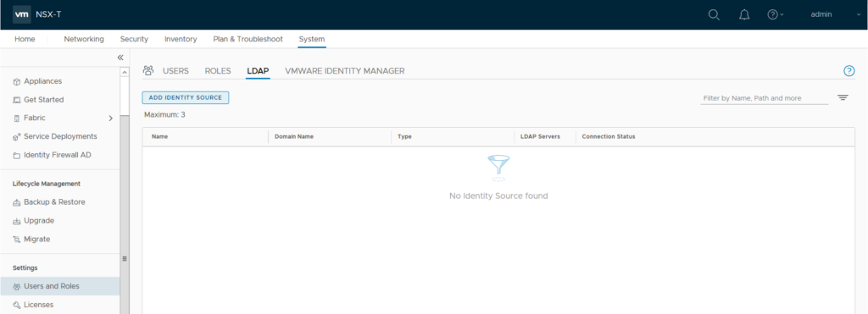
Task: Click the Fabric icon in sidebar
Action: click(x=17, y=118)
